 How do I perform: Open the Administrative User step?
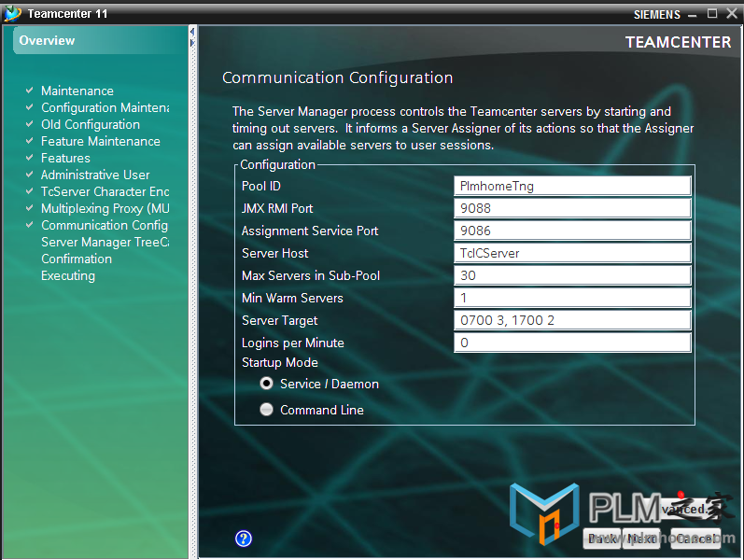95,175
